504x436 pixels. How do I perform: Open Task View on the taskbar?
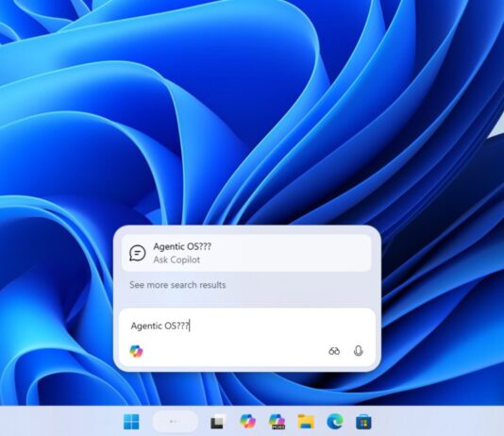point(218,422)
